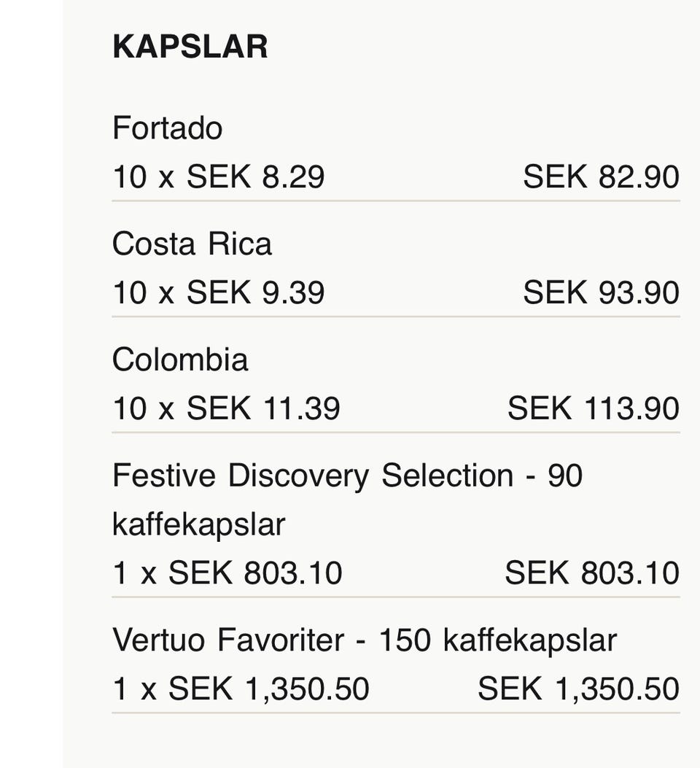
Task: Click the white margin strip at left
Action: click(31, 384)
